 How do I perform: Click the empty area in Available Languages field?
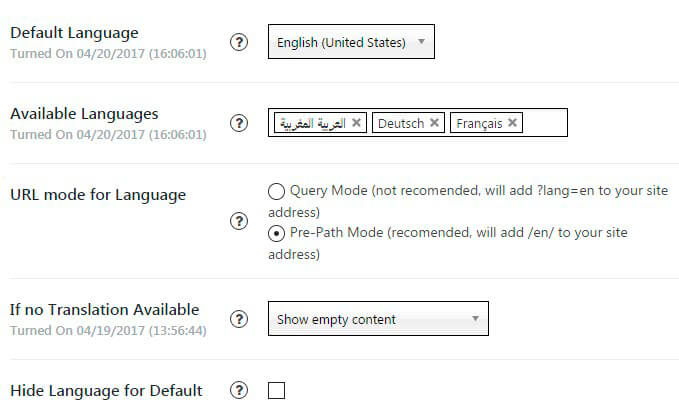pyautogui.click(x=545, y=123)
